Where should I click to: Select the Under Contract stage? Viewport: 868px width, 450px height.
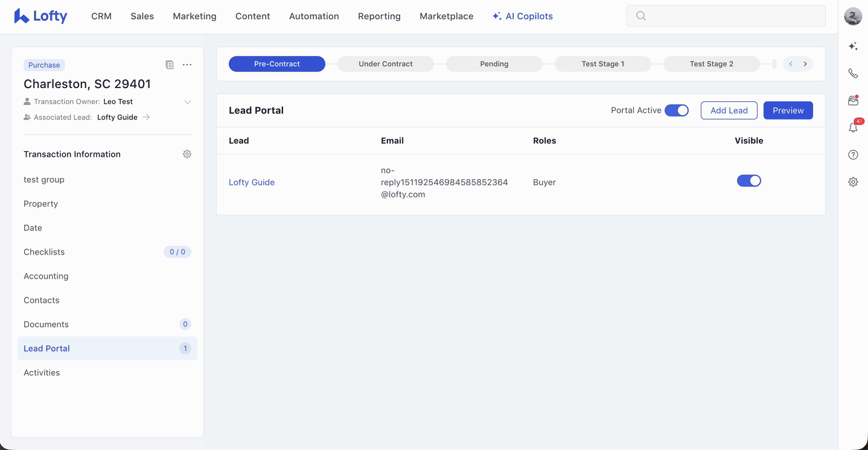(x=385, y=64)
